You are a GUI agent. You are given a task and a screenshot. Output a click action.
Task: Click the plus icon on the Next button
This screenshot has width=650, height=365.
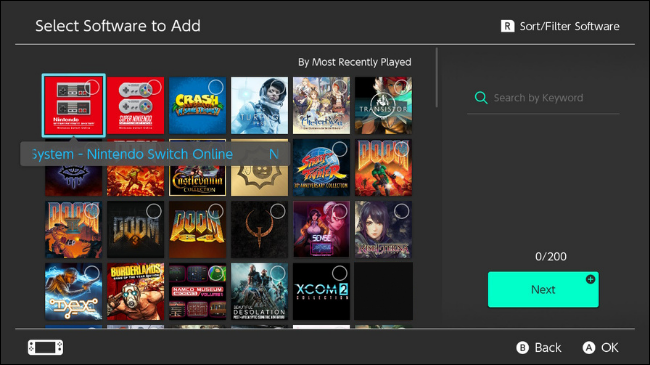pos(590,280)
